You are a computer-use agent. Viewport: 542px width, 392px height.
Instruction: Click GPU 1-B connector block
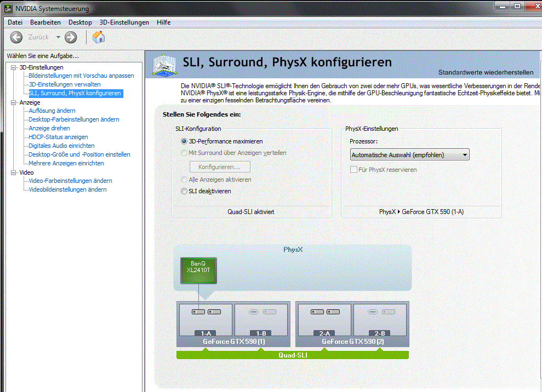coord(261,320)
